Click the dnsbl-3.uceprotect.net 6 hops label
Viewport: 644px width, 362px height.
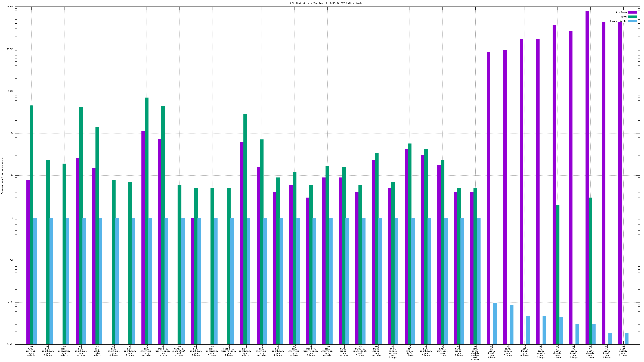pyautogui.click(x=311, y=351)
